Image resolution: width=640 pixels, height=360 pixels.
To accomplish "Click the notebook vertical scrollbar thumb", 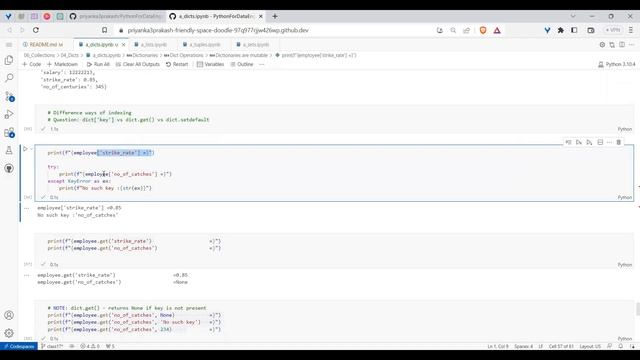I will (x=638, y=309).
